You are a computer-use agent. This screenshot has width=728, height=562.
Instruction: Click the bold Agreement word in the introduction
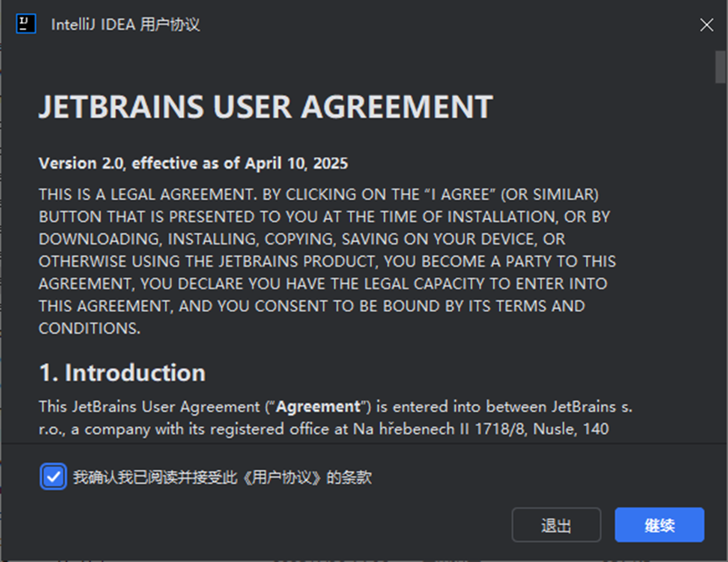(x=318, y=407)
